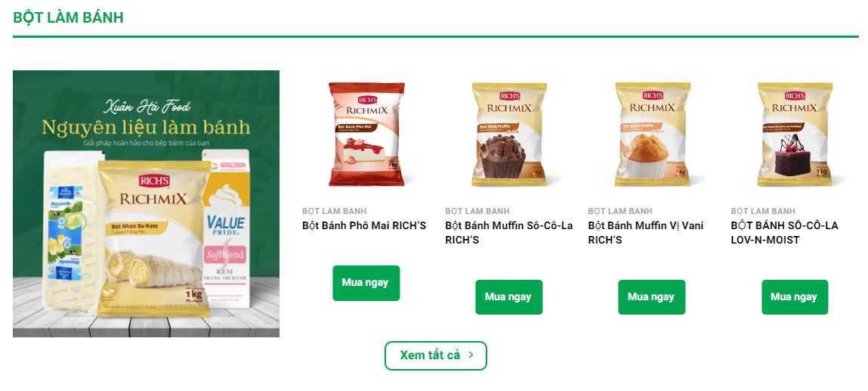Open the Bột Bánh Muffin Sô-Cô-La RICH'S title

tap(508, 233)
